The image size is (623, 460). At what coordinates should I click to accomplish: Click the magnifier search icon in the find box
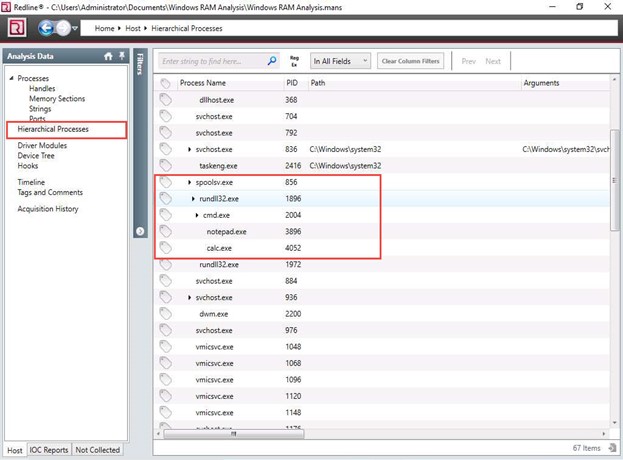point(272,61)
